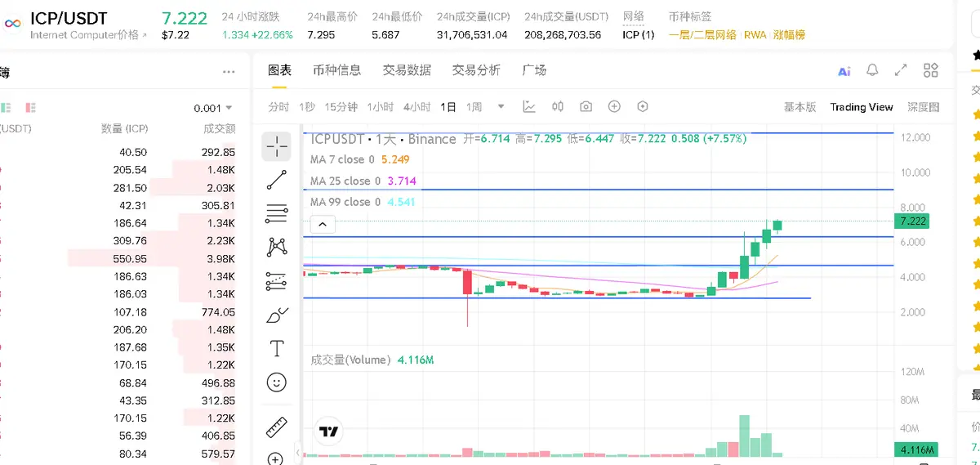This screenshot has height=465, width=980.
Task: Click the order row with quantity 281.50
Action: (x=118, y=188)
